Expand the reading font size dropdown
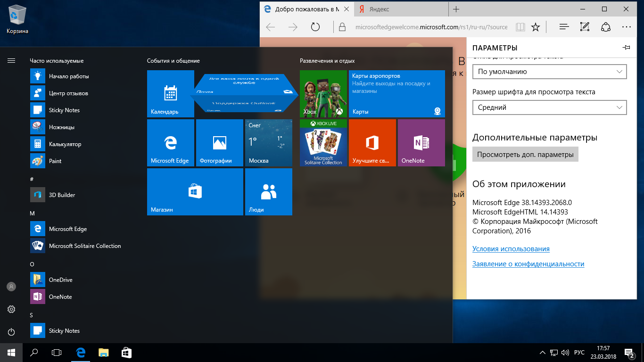This screenshot has height=362, width=644. click(549, 107)
